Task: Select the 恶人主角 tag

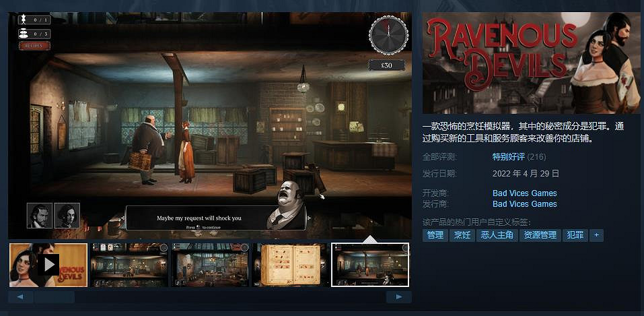Action: tap(497, 235)
